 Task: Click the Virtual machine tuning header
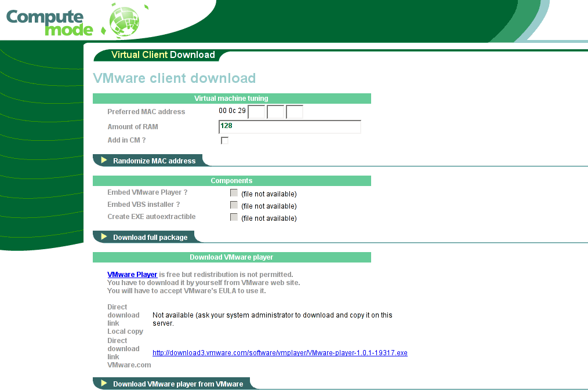[x=232, y=99]
